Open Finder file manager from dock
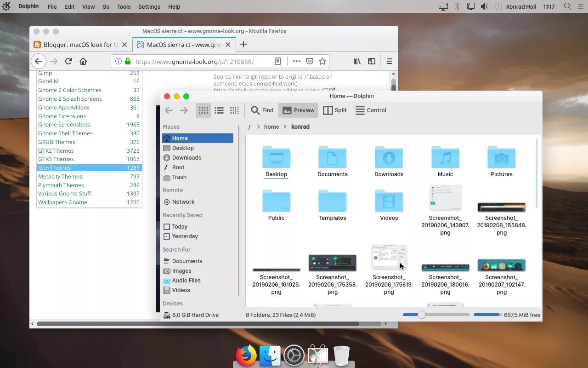The width and height of the screenshot is (588, 368). pyautogui.click(x=270, y=356)
